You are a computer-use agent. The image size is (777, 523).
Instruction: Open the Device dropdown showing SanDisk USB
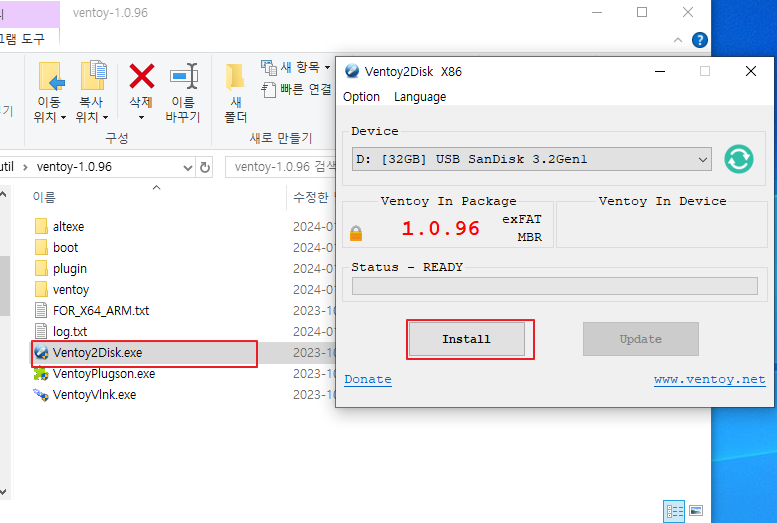pos(531,159)
